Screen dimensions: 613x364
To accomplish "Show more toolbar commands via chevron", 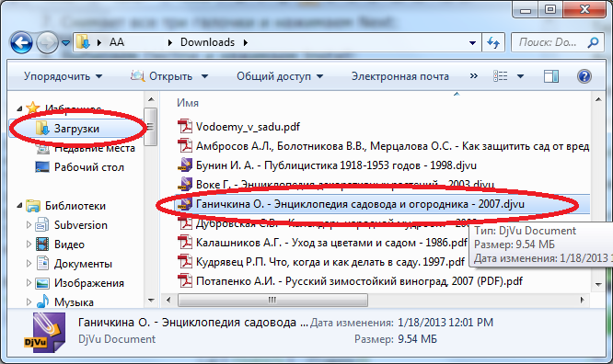I will (473, 75).
